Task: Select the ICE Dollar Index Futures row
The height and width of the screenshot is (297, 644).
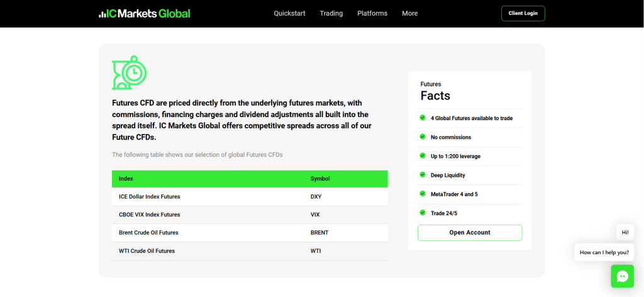Action: tap(250, 196)
